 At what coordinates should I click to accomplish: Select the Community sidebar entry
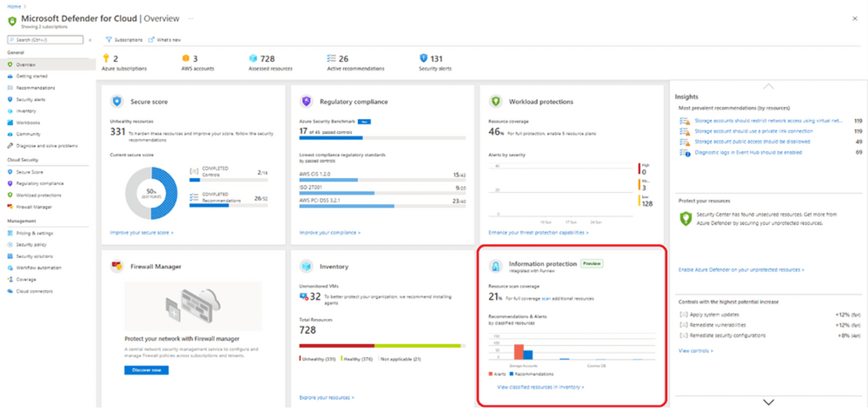tap(28, 134)
